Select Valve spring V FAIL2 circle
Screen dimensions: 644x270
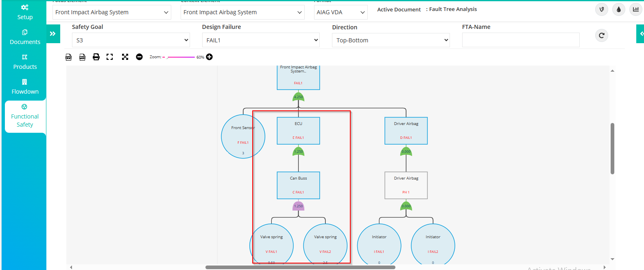pos(325,244)
